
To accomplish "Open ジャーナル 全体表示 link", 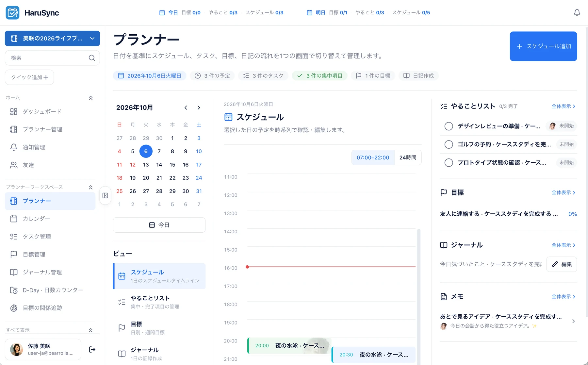I will [563, 245].
